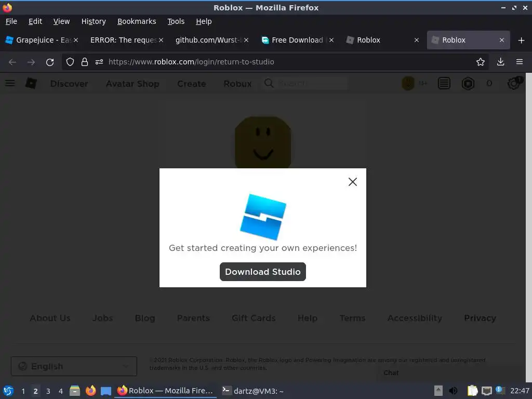Viewport: 532px width, 399px height.
Task: Open the Discover page
Action: [x=69, y=84]
